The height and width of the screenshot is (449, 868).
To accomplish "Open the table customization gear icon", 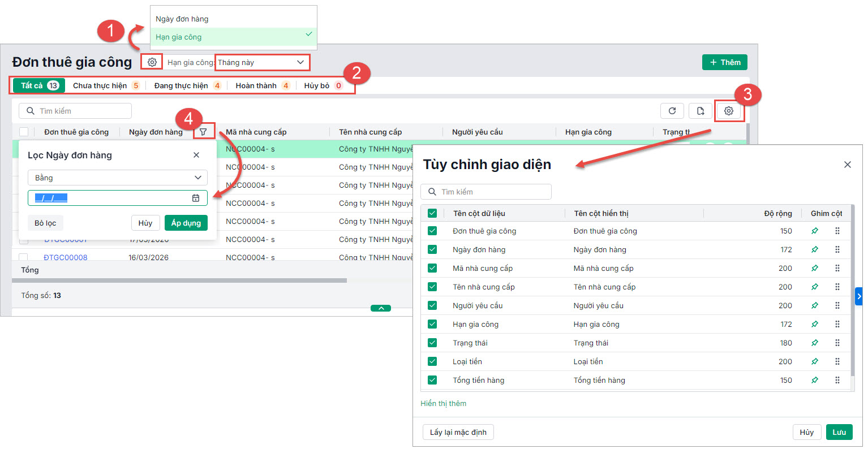I will 729,111.
